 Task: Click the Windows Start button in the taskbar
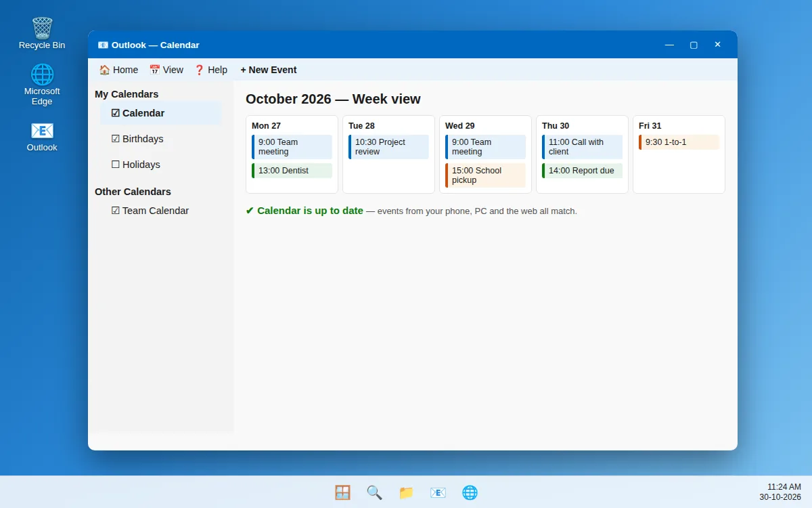(342, 492)
